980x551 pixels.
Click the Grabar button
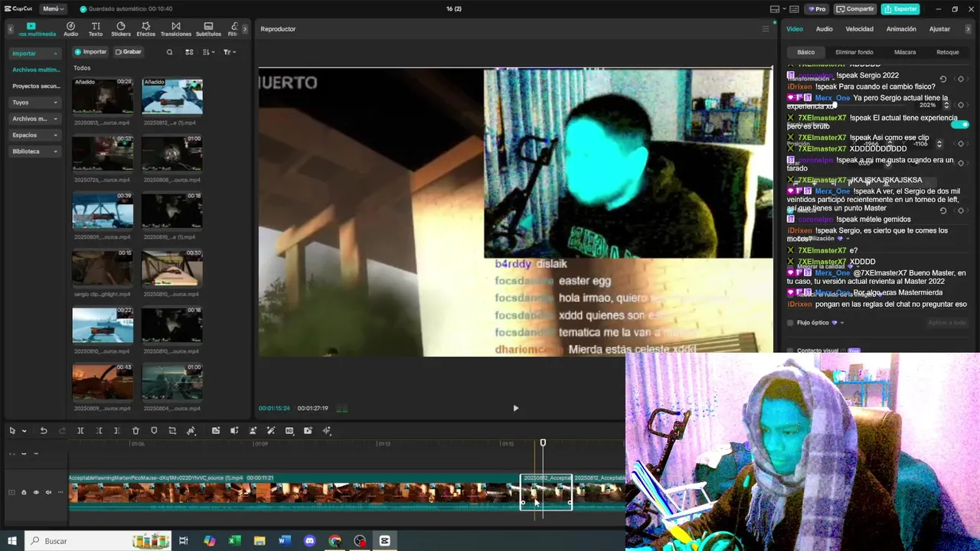[129, 52]
